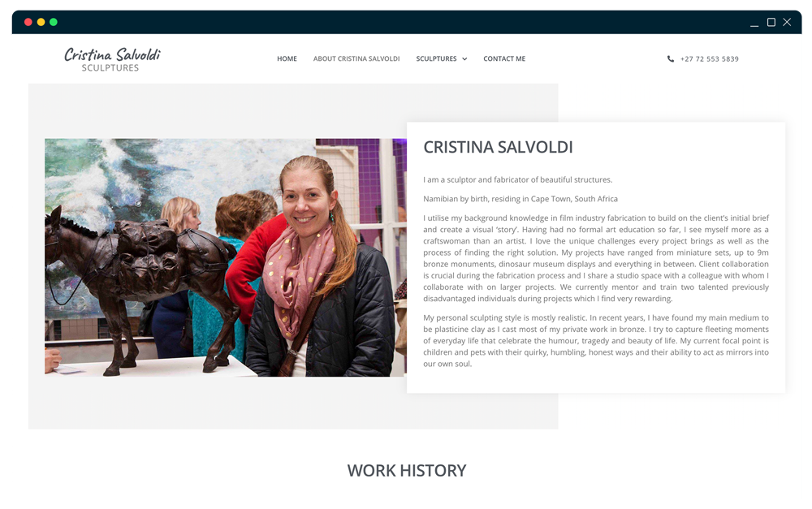
Task: Call the number +27 72 553 5839
Action: pyautogui.click(x=710, y=59)
